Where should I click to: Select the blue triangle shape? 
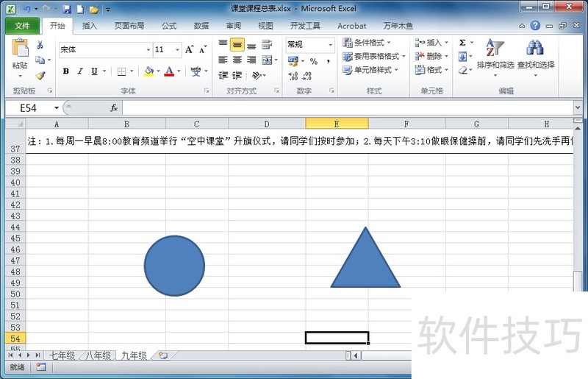(365, 263)
